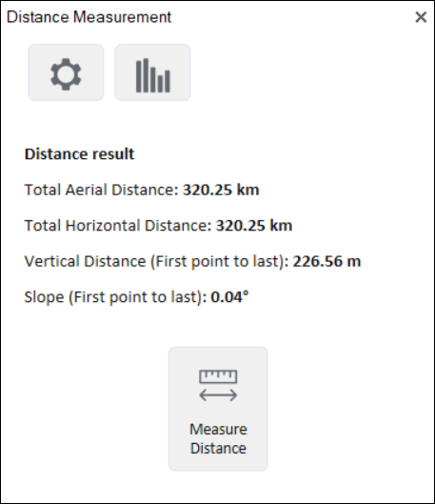The image size is (435, 504).
Task: Open the gear settings button
Action: [66, 72]
